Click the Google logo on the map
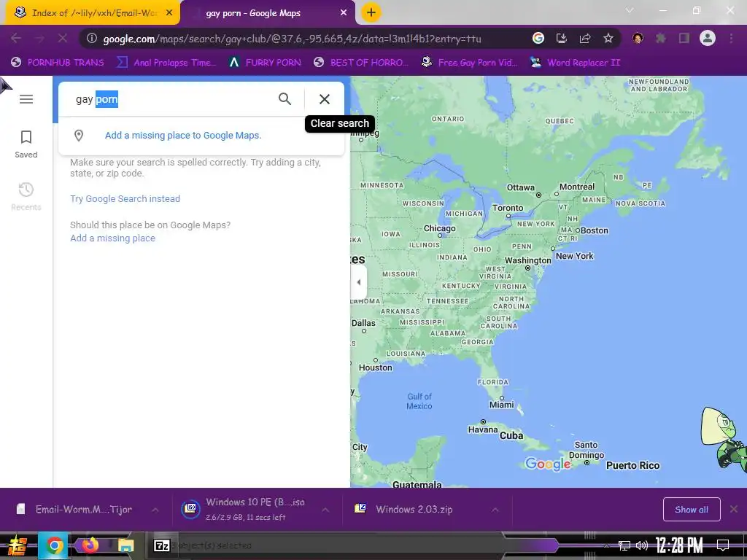747x560 pixels. (548, 464)
